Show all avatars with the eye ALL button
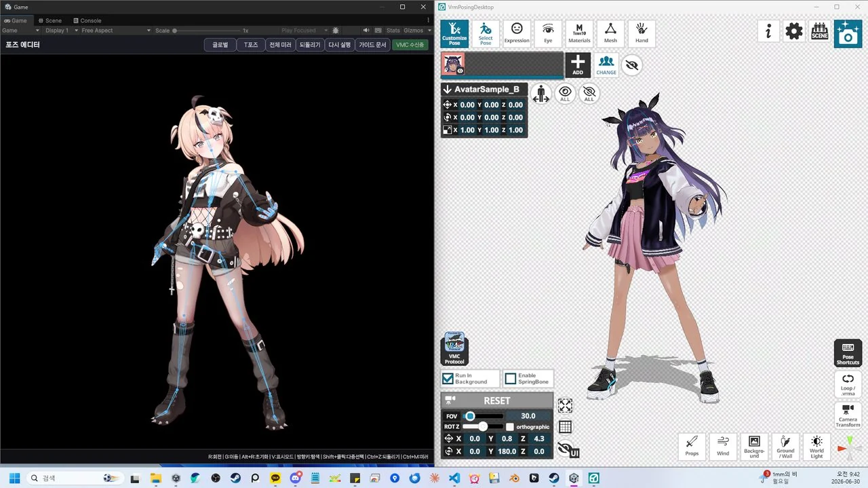The image size is (868, 488). (565, 94)
